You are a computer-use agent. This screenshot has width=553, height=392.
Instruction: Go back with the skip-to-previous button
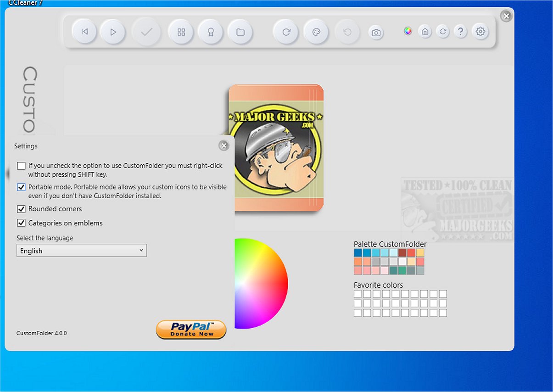84,32
